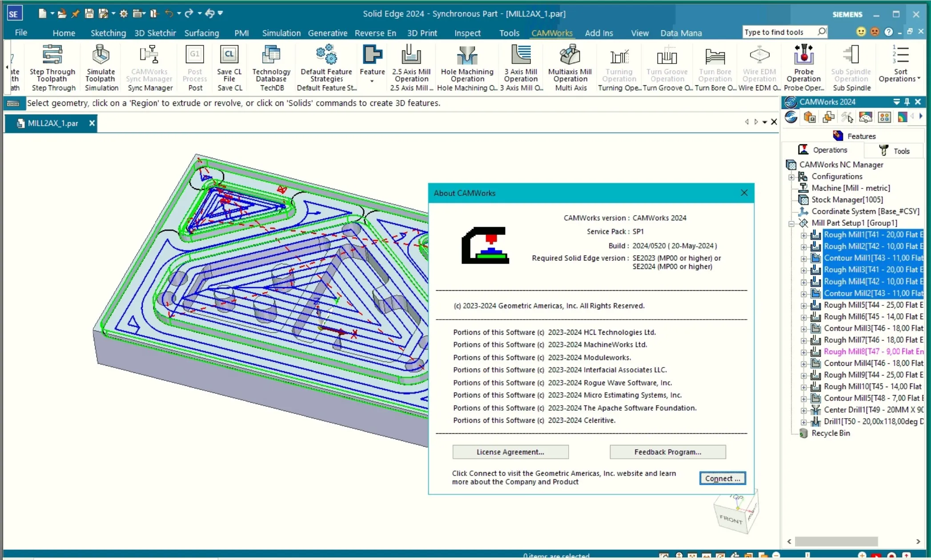Click the Undo arrow icon
Screen dimensions: 931x560
pos(169,13)
